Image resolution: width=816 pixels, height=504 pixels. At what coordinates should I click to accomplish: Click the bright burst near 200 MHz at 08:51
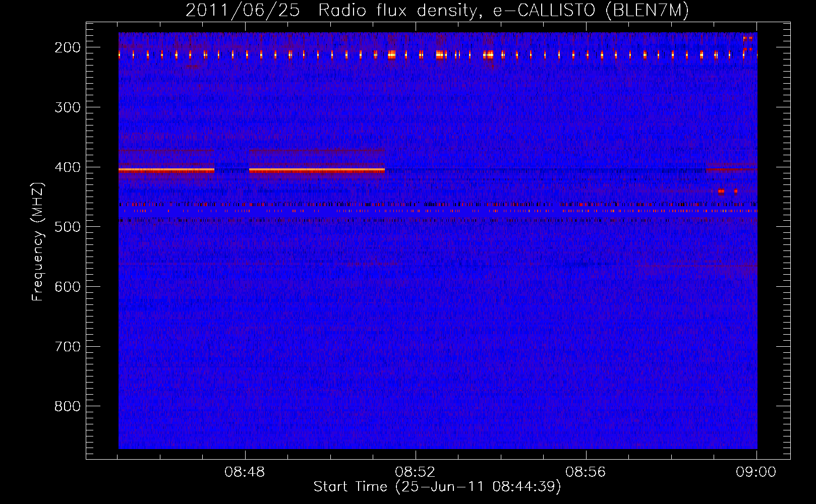[392, 54]
